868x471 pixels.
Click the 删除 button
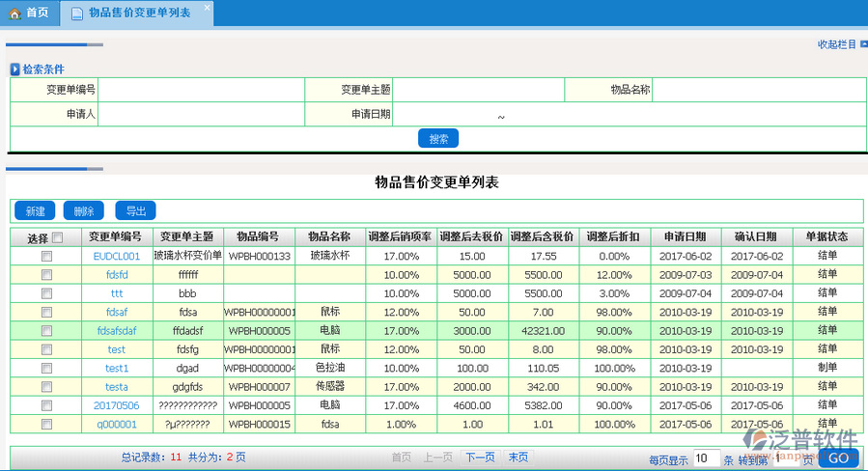84,210
